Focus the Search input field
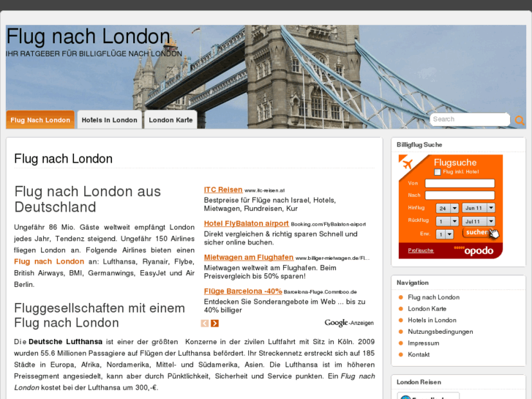 click(470, 119)
